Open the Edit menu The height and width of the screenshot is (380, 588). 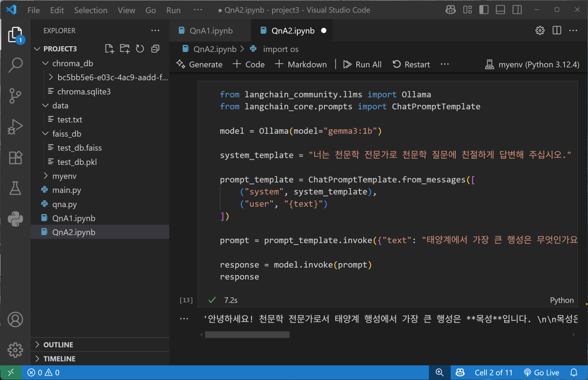[57, 10]
